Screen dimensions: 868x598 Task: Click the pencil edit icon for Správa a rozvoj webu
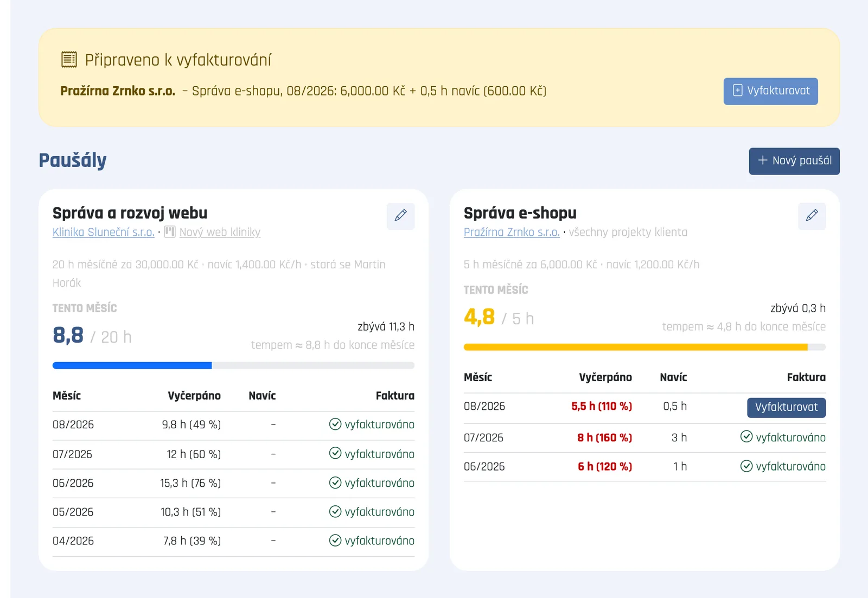[400, 216]
